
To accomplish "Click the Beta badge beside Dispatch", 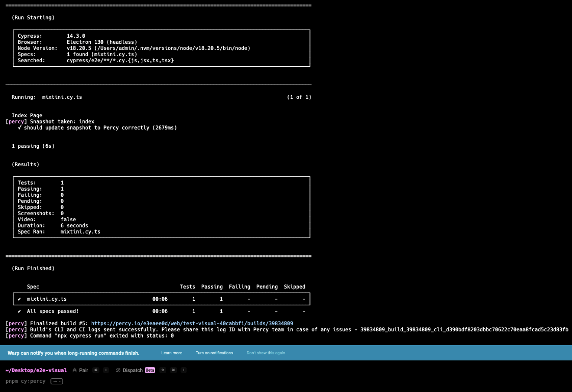I will pos(150,370).
